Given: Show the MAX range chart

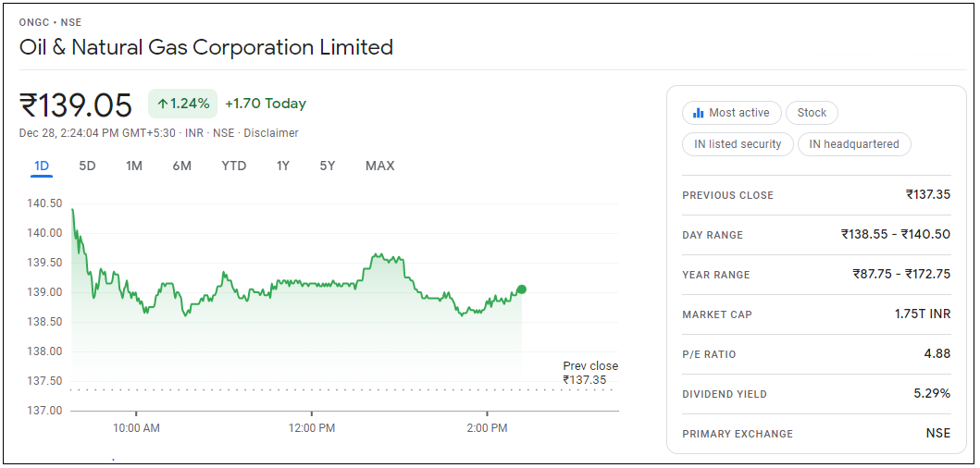Looking at the screenshot, I should (380, 166).
